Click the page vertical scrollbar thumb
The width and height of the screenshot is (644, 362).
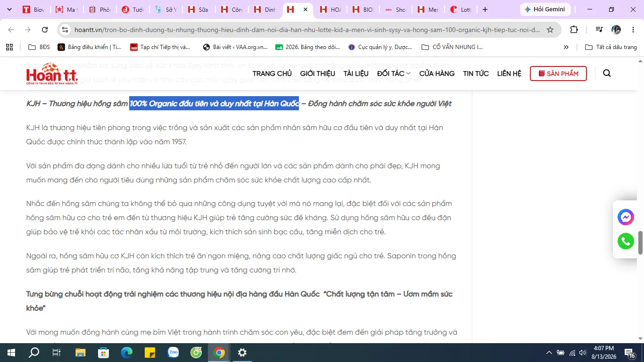tap(640, 243)
